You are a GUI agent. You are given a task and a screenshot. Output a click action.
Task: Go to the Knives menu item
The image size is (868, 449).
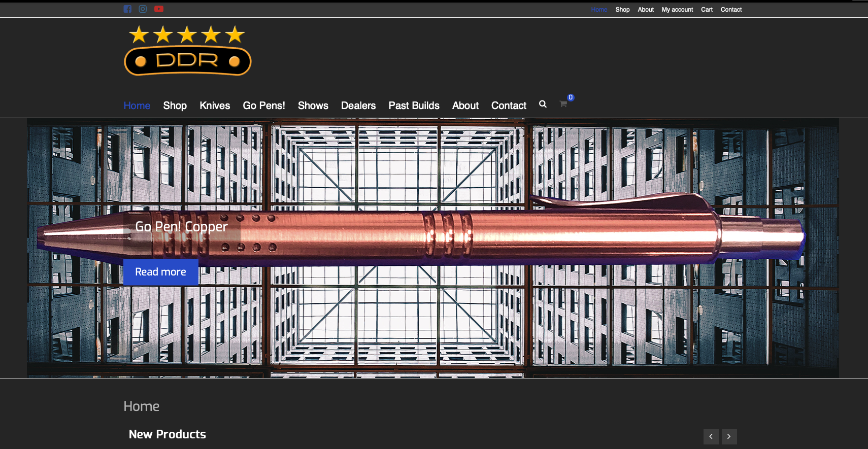coord(215,106)
